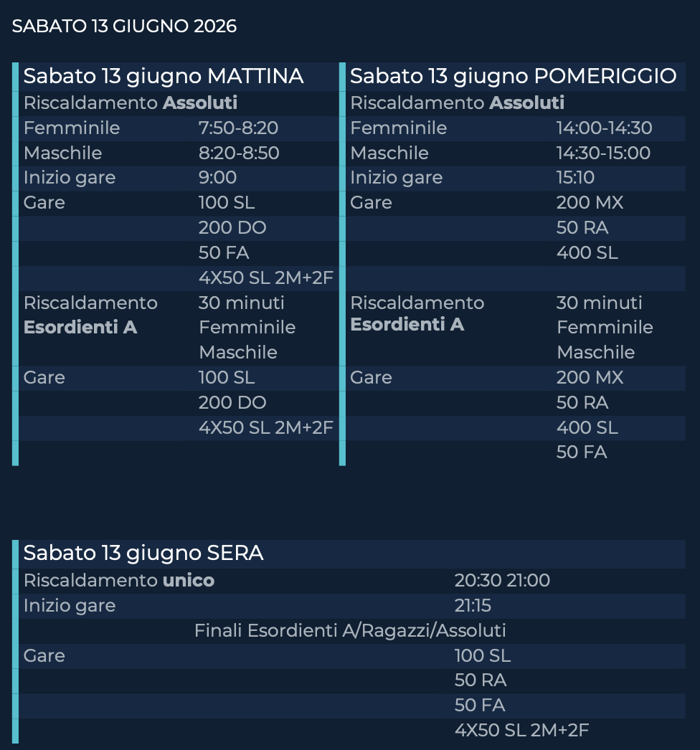
Task: Select the 14:30-15:00 Maschile time
Action: point(603,153)
